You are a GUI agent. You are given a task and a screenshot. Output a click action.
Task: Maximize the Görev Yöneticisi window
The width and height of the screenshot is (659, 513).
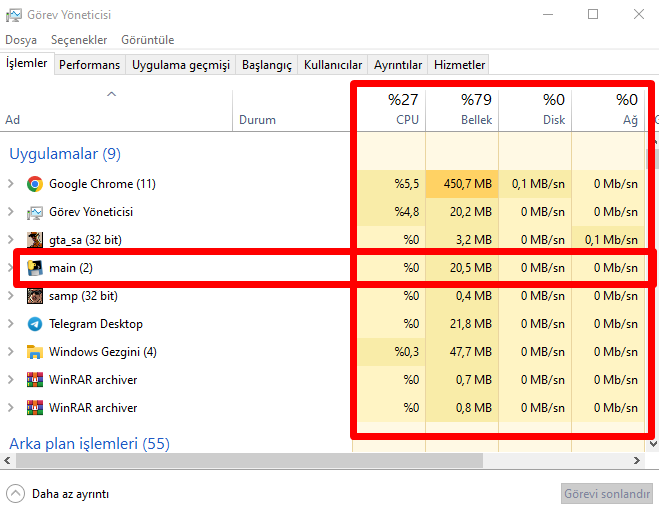pyautogui.click(x=593, y=14)
